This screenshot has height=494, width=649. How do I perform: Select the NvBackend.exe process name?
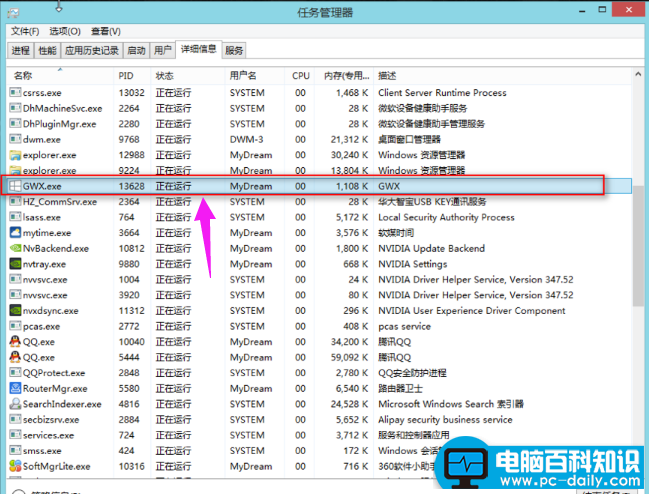coord(56,249)
